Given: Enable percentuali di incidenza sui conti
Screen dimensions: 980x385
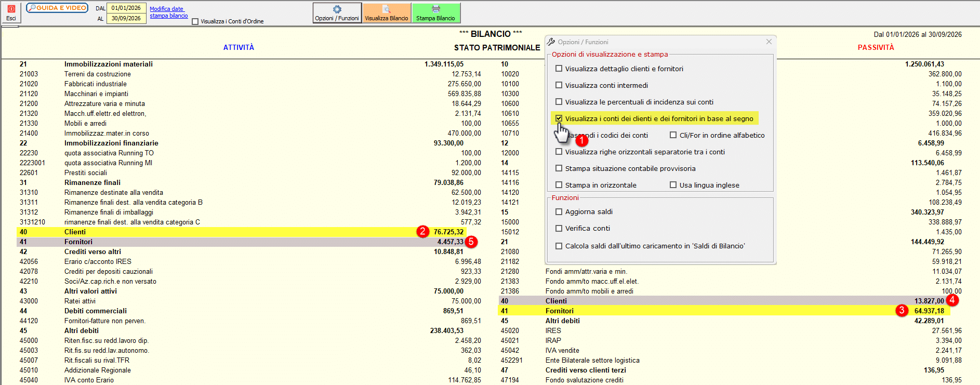Looking at the screenshot, I should [559, 102].
